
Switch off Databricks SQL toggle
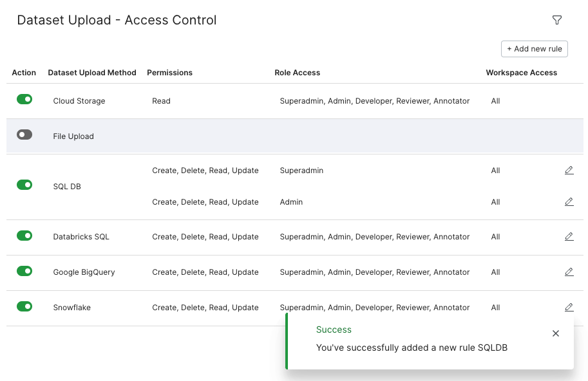[x=24, y=236]
